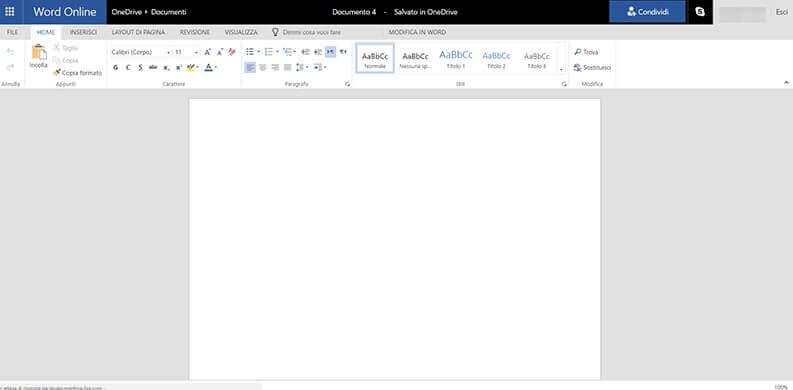Increase paragraph indent
The image size is (793, 390).
coord(318,52)
